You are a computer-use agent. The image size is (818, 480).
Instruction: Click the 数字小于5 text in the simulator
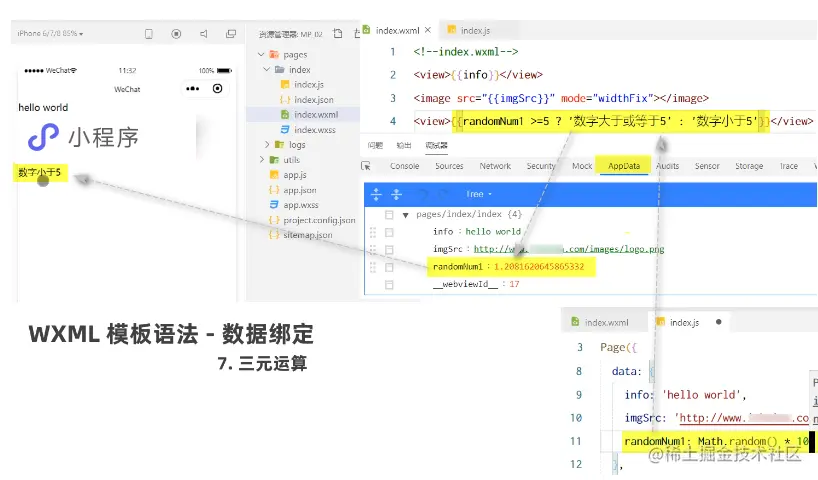click(x=40, y=172)
